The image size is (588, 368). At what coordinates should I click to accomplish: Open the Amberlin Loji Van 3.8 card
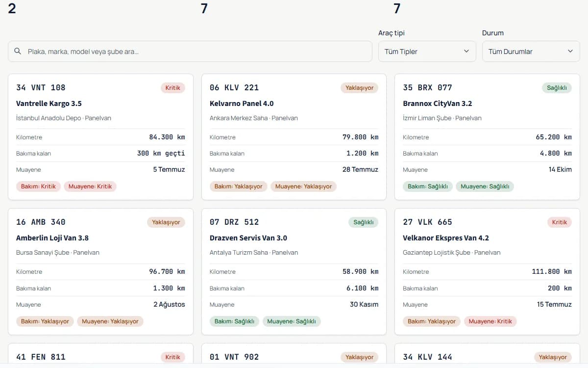tap(100, 271)
